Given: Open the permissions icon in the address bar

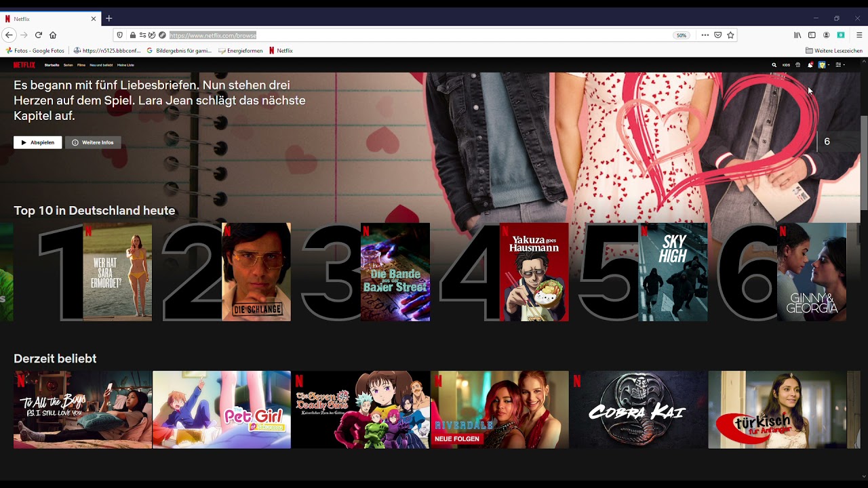Looking at the screenshot, I should pos(142,35).
